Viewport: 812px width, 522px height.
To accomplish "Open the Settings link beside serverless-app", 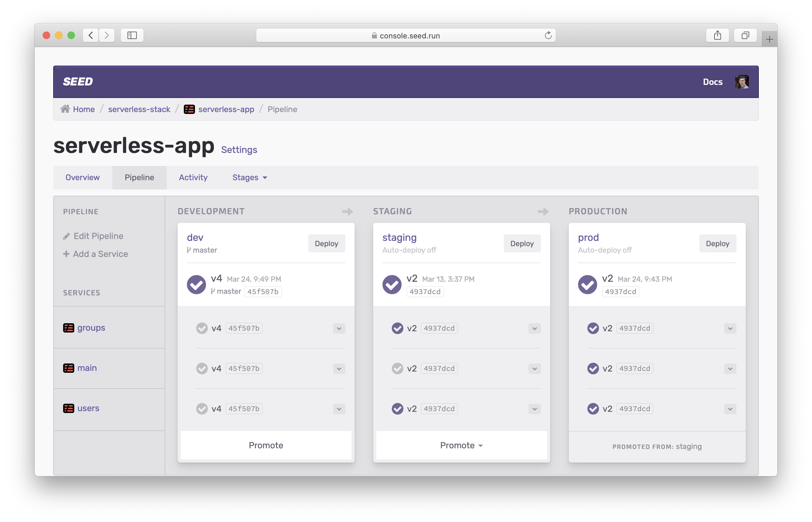I will coord(239,150).
